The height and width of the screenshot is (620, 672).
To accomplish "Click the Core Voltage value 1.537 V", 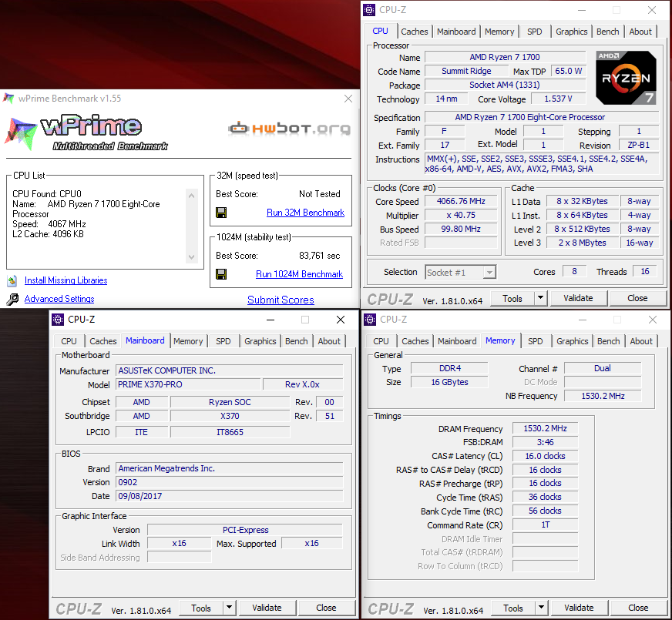I will click(558, 99).
